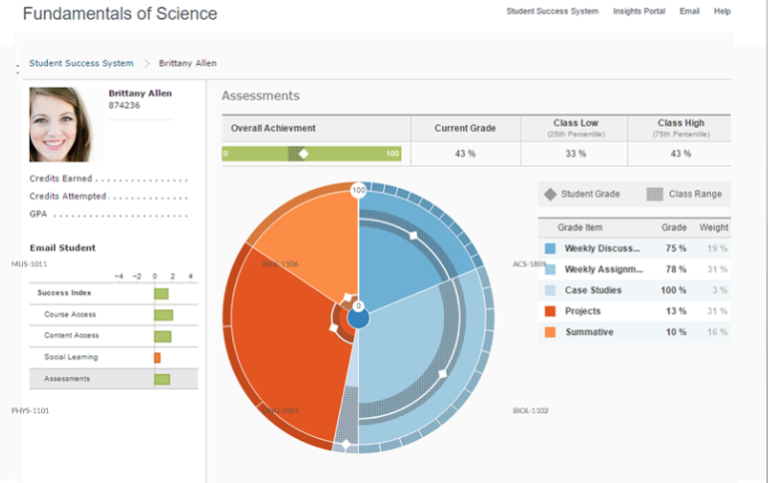Click the Student Grade diamond legend icon
This screenshot has height=483, width=768.
551,194
